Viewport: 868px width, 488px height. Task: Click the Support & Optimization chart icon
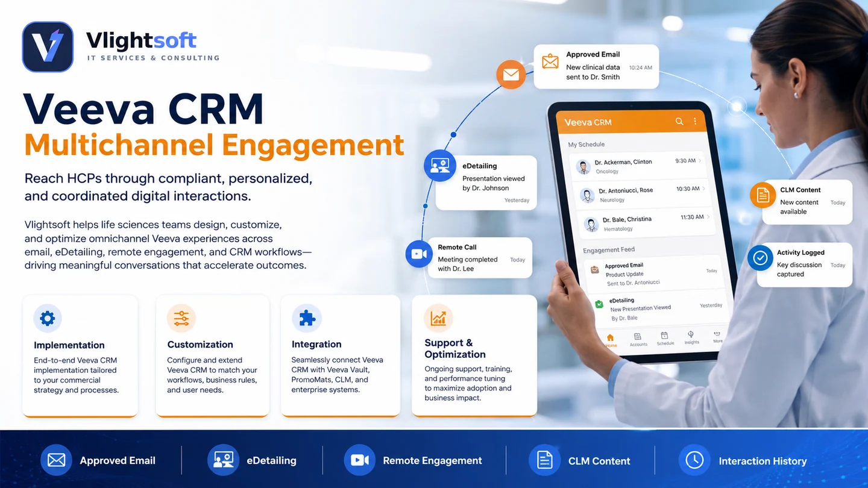click(438, 318)
